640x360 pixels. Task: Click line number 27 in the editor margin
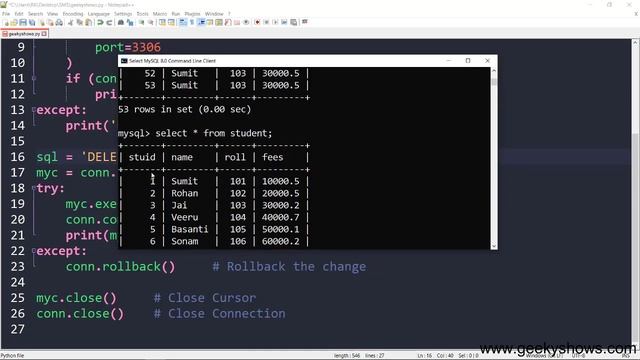coord(18,329)
